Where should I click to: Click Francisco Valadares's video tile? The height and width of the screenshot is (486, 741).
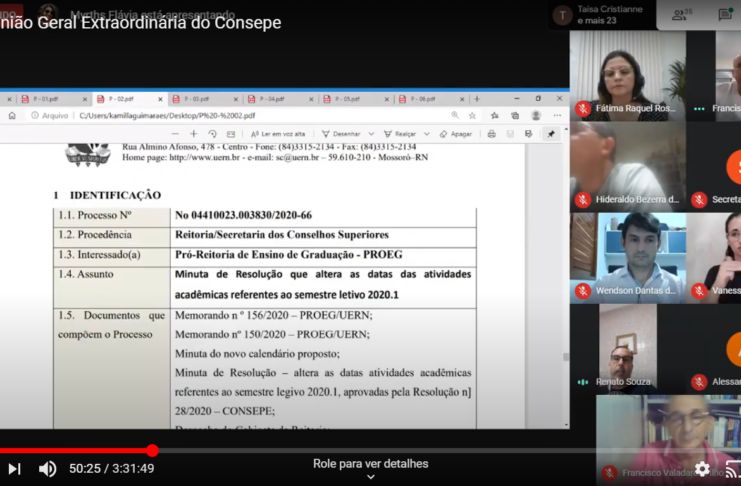[x=668, y=441]
